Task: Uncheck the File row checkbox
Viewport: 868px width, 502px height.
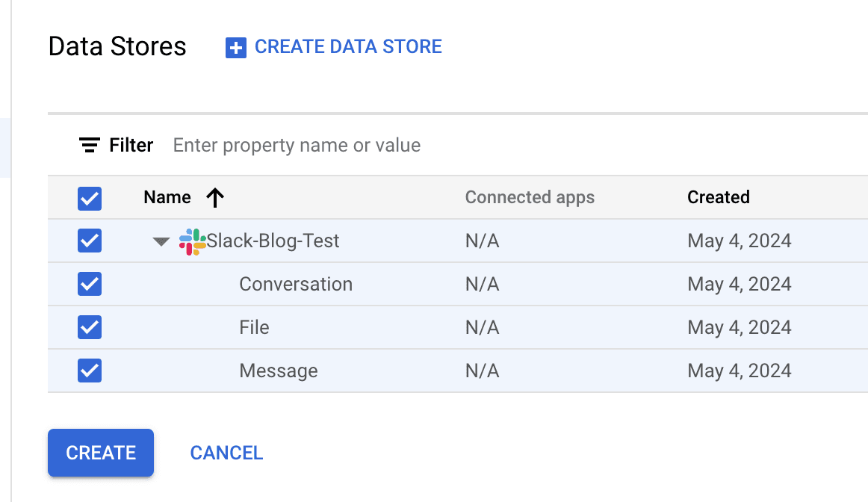Action: [90, 327]
